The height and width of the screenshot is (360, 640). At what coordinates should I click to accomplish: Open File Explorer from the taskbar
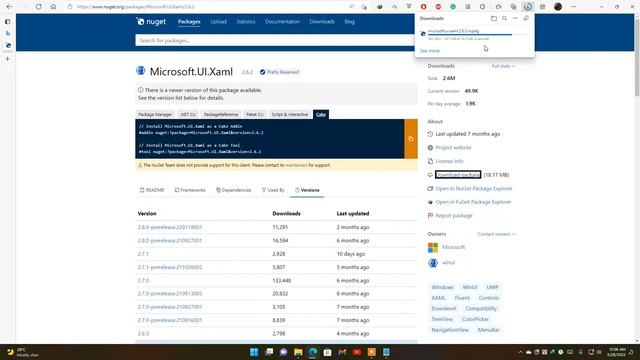tap(298, 352)
